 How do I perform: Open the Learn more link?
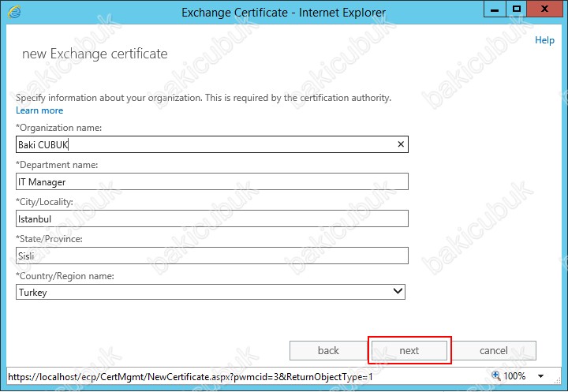39,110
